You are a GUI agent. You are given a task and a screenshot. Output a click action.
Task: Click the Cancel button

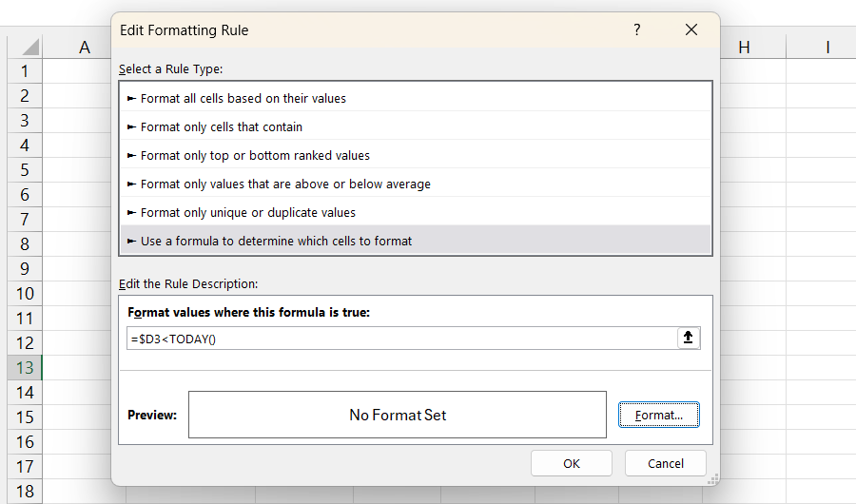(x=666, y=463)
